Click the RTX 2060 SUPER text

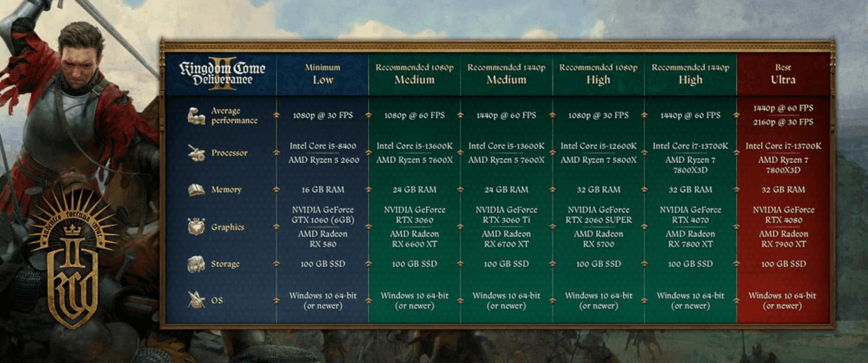(598, 220)
